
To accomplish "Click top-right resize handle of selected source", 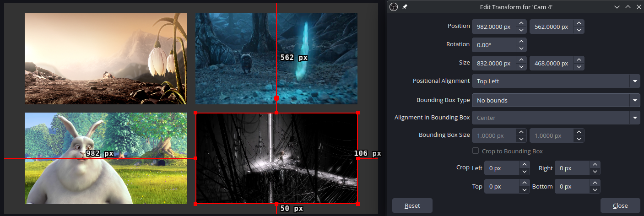I will (357, 112).
